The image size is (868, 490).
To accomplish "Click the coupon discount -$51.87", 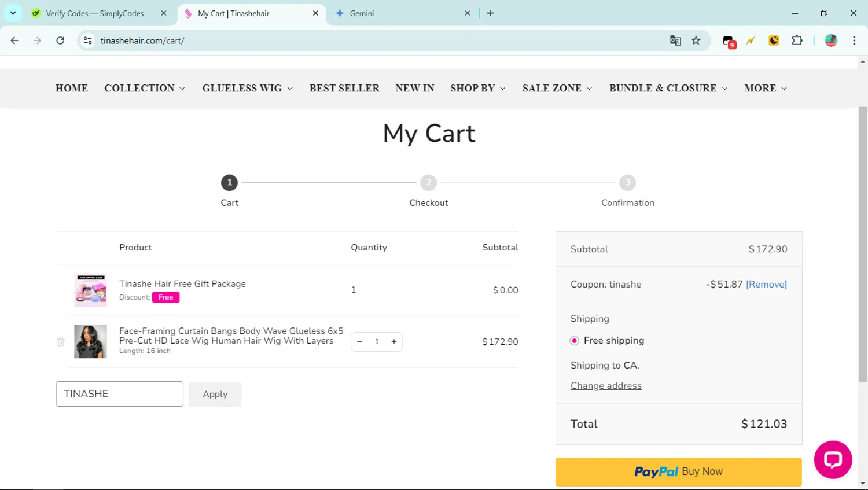I will [724, 284].
